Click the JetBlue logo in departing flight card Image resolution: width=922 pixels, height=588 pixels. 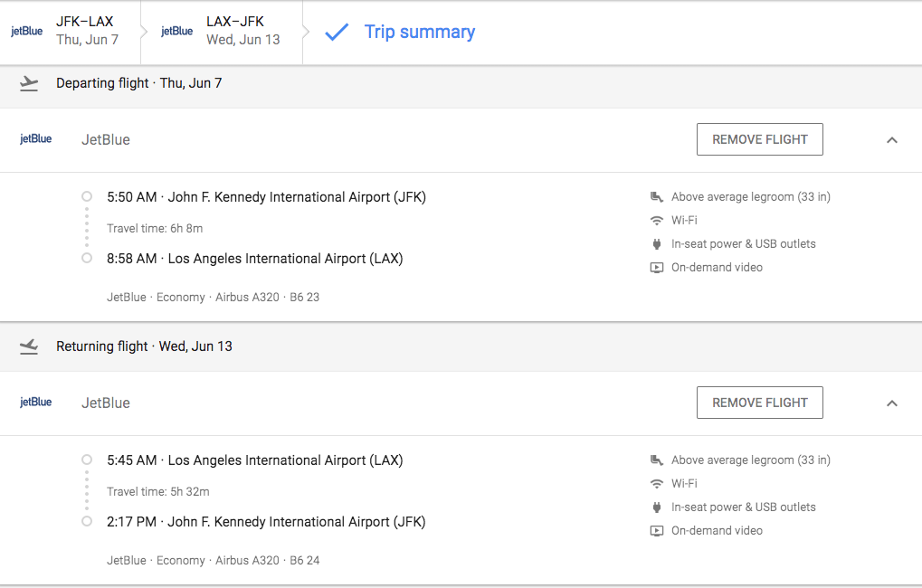36,139
